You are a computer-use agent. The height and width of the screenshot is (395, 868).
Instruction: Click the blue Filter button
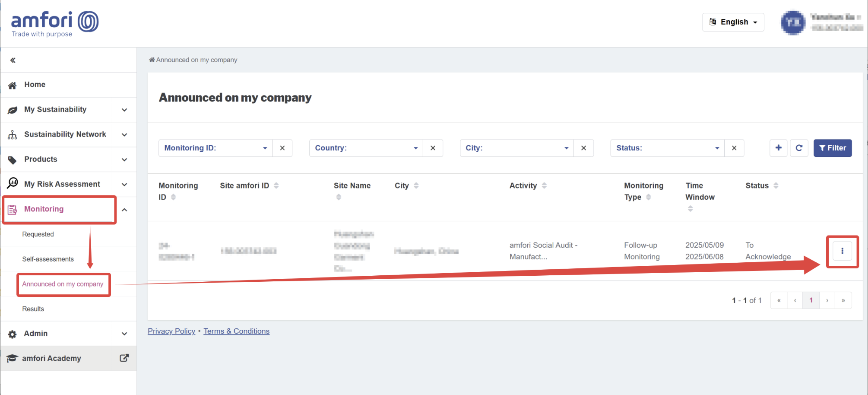pyautogui.click(x=832, y=148)
